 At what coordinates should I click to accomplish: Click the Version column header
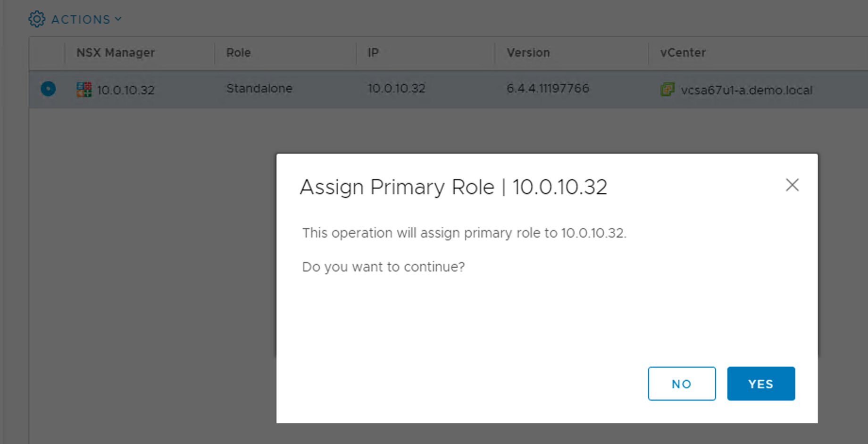tap(528, 53)
